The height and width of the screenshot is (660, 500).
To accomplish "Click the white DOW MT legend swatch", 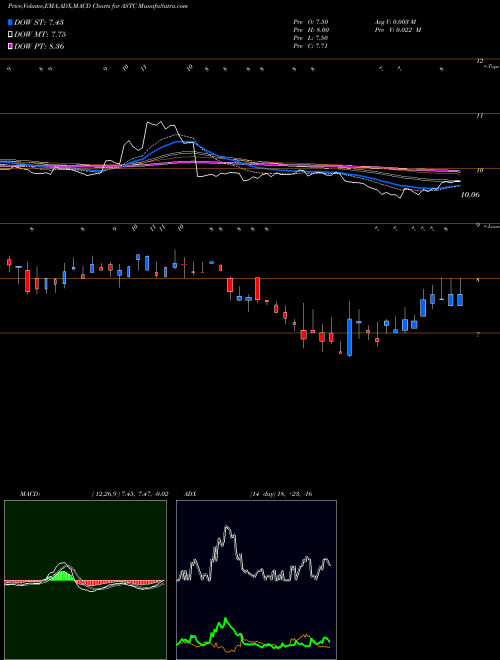I will [x=10, y=35].
